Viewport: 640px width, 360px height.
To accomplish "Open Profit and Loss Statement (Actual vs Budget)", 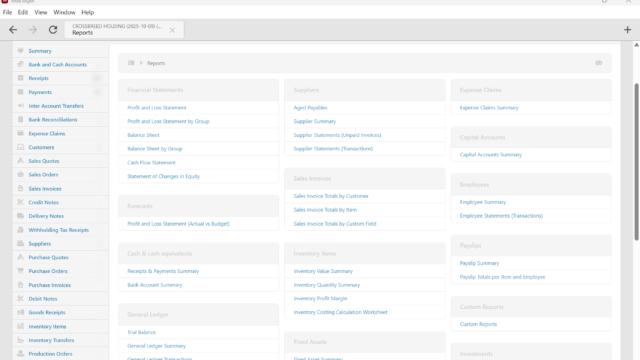I will click(x=178, y=224).
